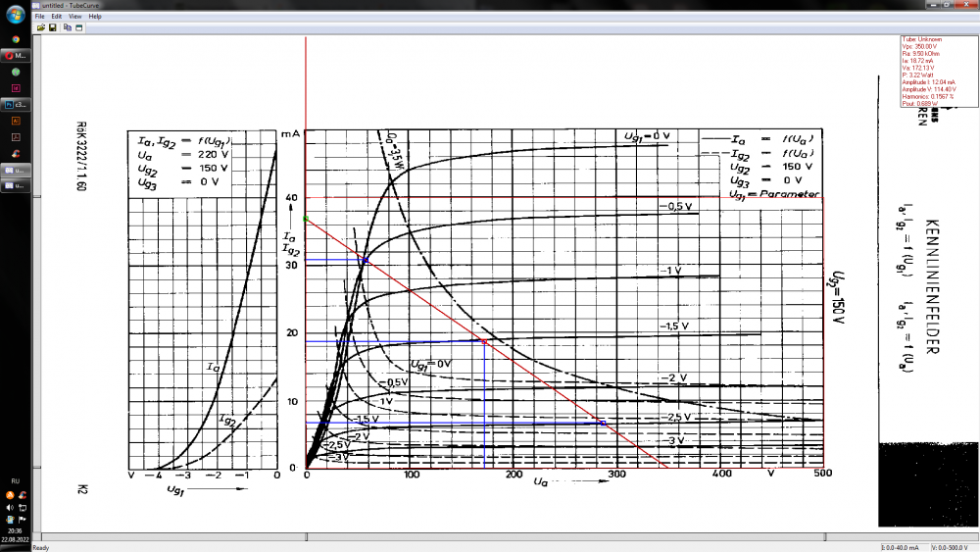Click the system clock showing 20:36
The width and height of the screenshot is (980, 552).
16,530
